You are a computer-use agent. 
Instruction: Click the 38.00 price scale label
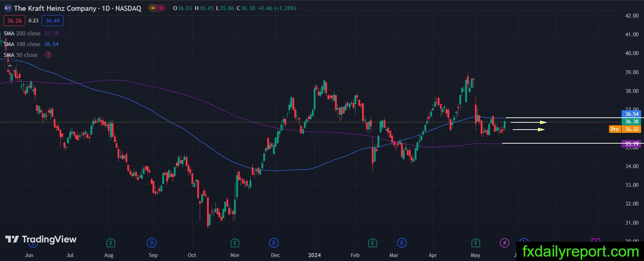[632, 91]
